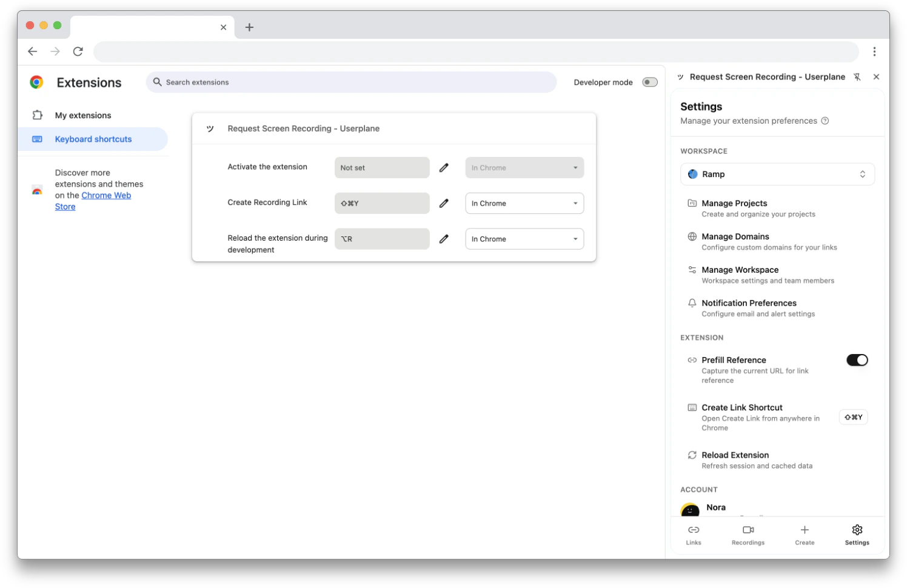The height and width of the screenshot is (588, 907).
Task: Toggle Developer mode switch
Action: coord(650,82)
